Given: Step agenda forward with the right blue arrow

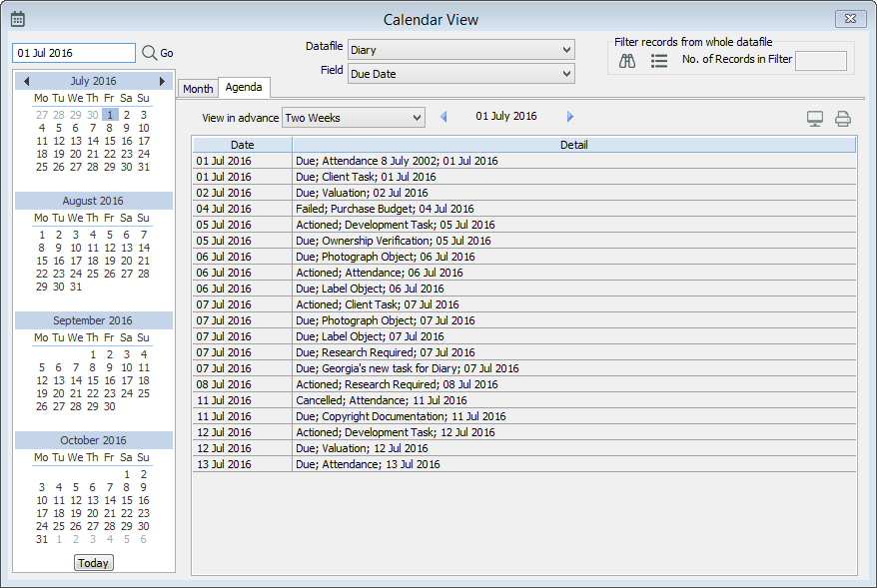Looking at the screenshot, I should (x=570, y=117).
